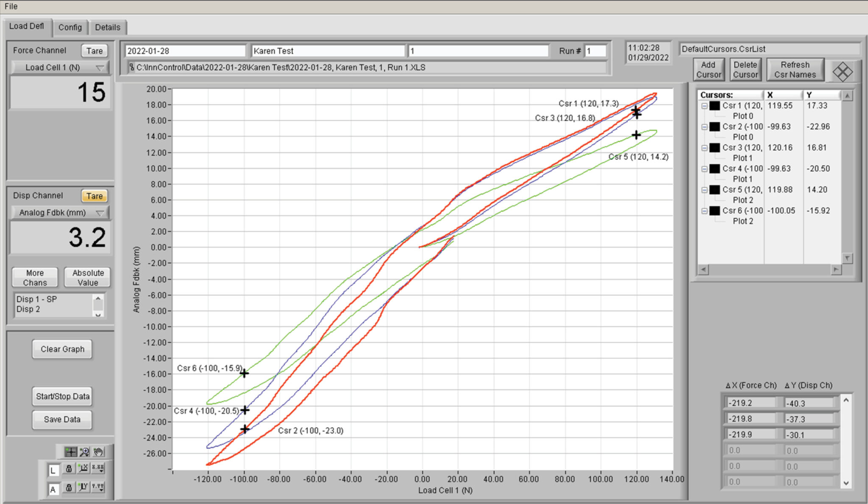Click the cursor list scroll-up arrow
The height and width of the screenshot is (504, 868).
[847, 95]
